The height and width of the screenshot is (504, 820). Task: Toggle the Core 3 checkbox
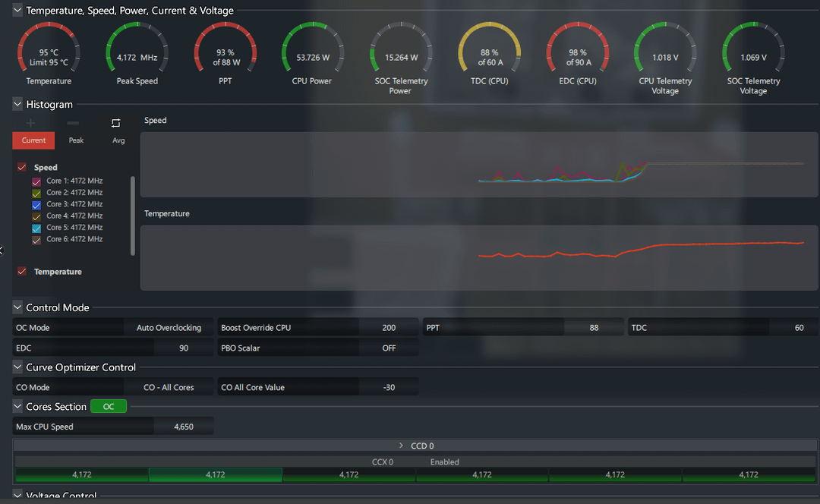(x=36, y=205)
